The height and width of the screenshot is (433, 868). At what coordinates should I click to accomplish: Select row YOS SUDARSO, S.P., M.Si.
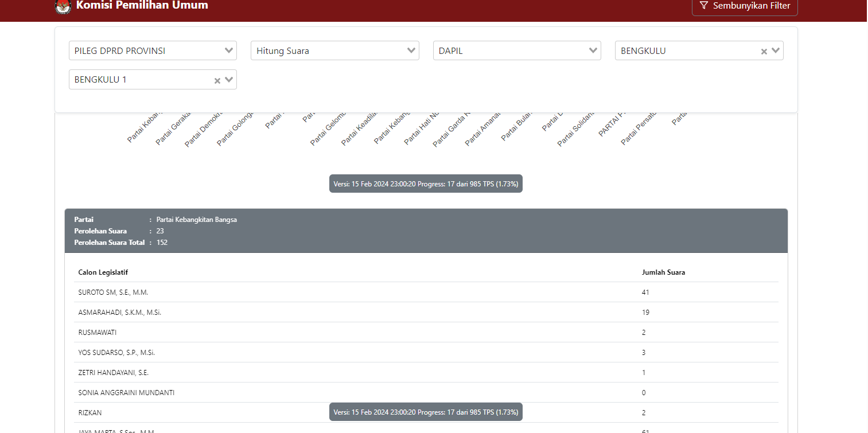(x=426, y=353)
